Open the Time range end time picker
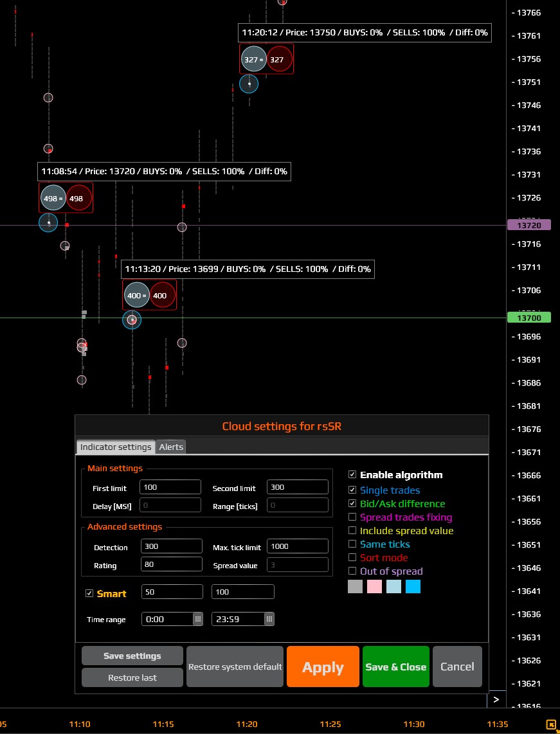Viewport: 560px width, 734px height. tap(269, 619)
